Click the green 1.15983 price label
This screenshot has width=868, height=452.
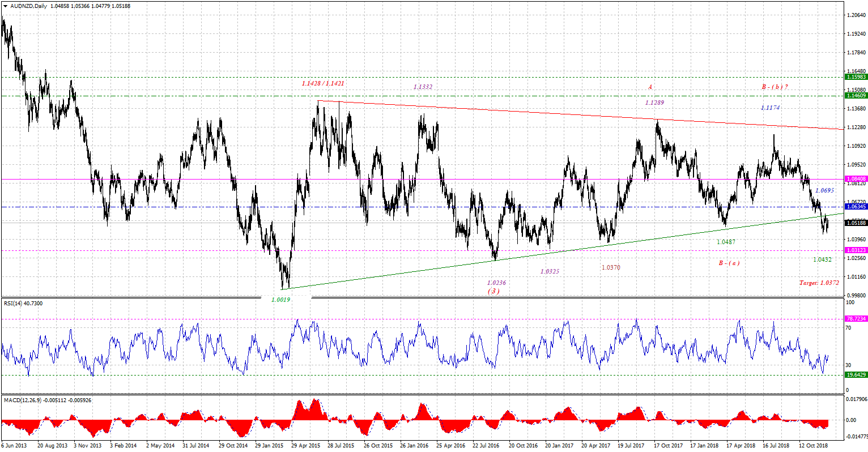[x=856, y=76]
